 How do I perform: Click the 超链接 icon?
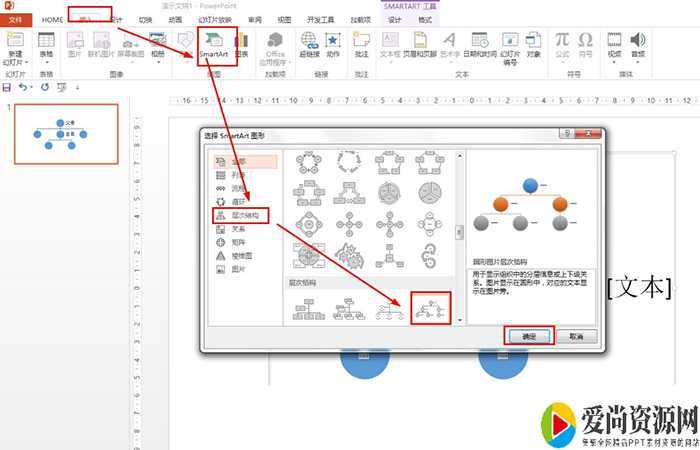[x=309, y=45]
